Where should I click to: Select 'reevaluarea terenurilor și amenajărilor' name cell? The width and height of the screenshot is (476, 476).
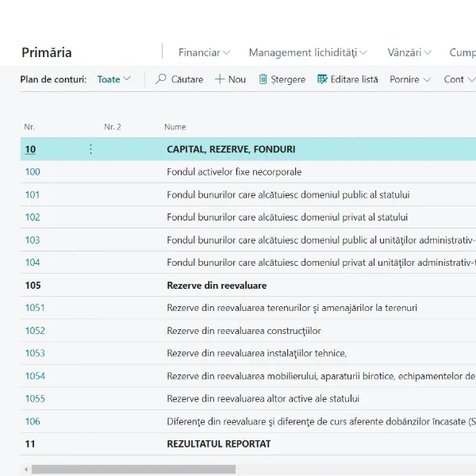tap(292, 308)
